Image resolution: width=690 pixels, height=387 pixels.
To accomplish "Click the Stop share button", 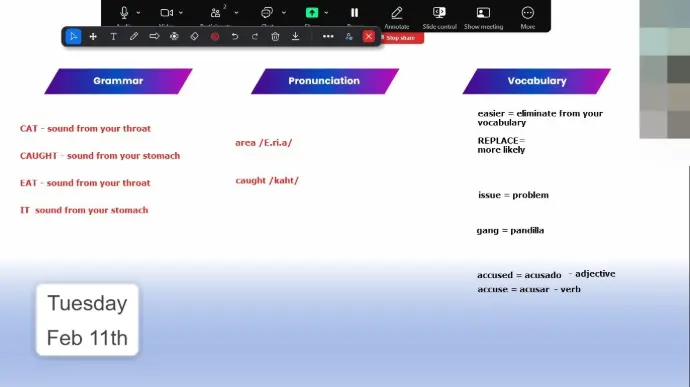I will [400, 38].
